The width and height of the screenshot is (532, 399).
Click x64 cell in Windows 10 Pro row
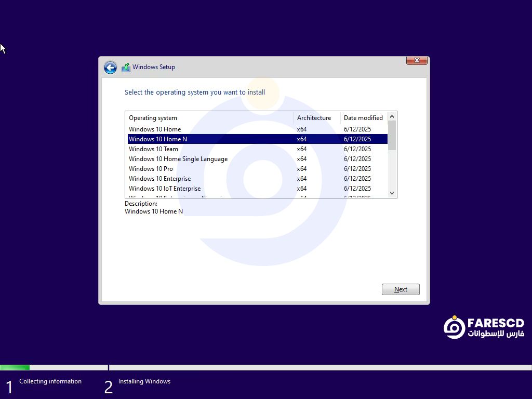click(302, 169)
